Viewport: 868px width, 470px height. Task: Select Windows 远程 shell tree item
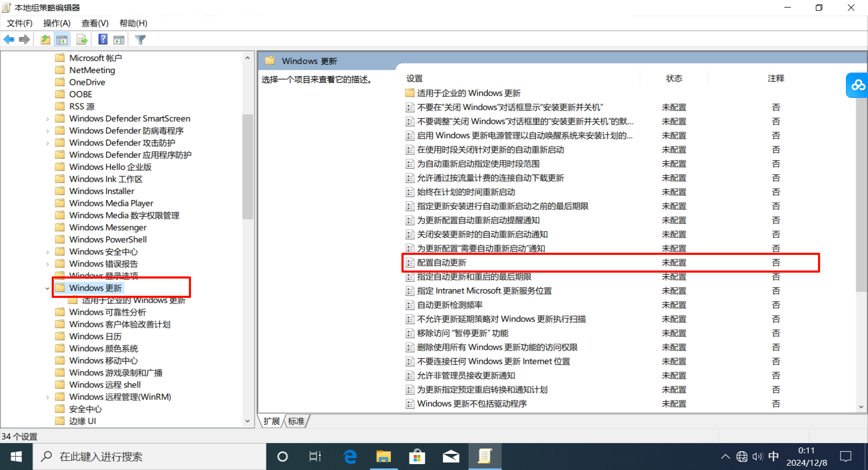pos(105,385)
